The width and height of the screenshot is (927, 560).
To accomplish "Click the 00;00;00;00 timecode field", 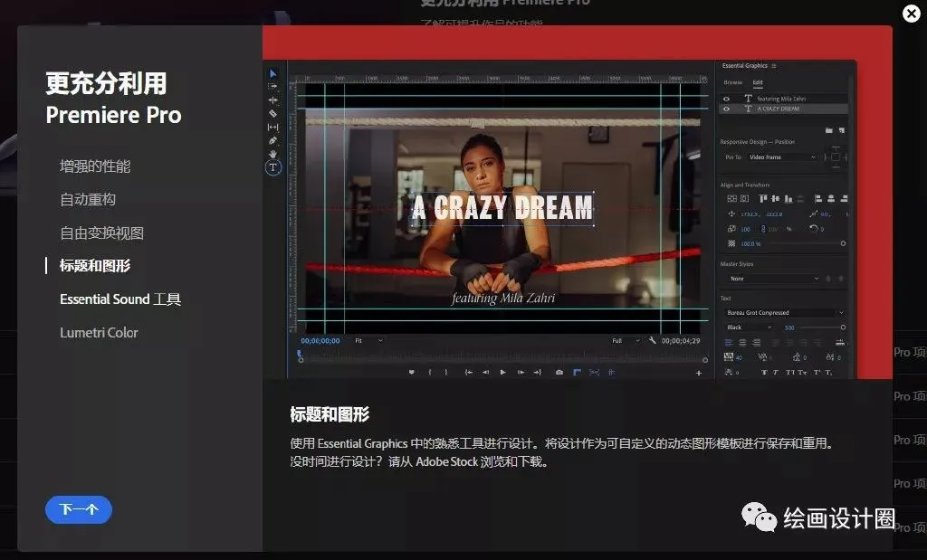I will [320, 341].
